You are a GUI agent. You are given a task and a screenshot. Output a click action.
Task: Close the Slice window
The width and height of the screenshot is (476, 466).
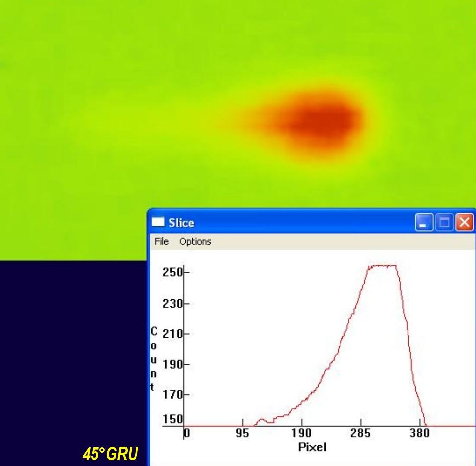pyautogui.click(x=464, y=222)
